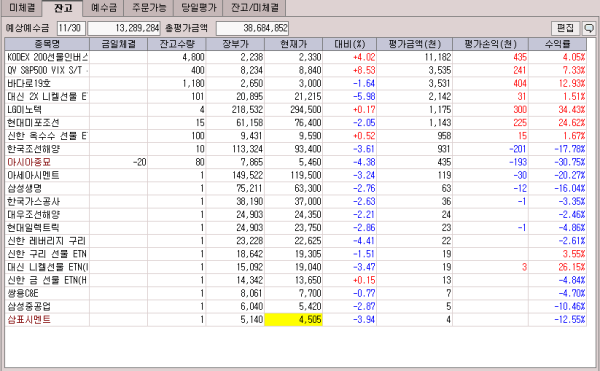This screenshot has width=600, height=371.
Task: Select the LG이노텍 row
Action: tap(295, 110)
